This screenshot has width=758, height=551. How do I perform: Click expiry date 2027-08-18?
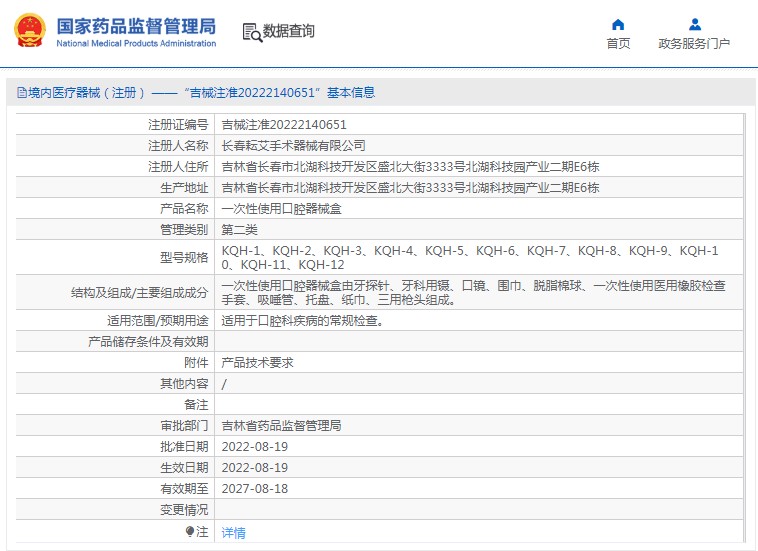[255, 489]
